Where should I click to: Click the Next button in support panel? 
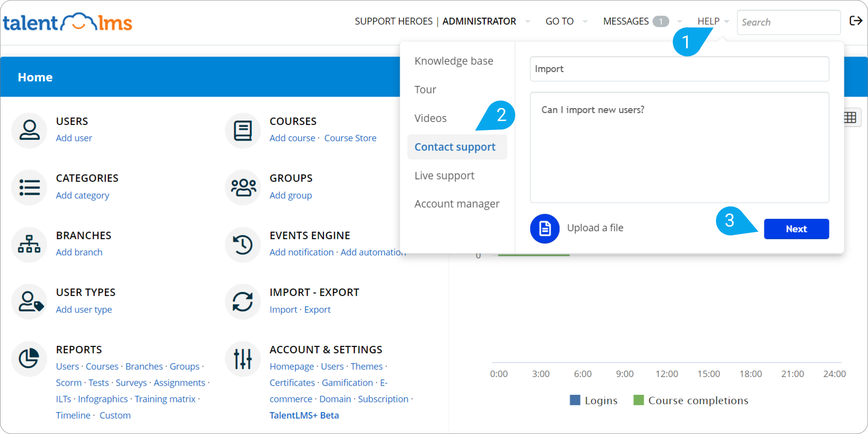[796, 229]
